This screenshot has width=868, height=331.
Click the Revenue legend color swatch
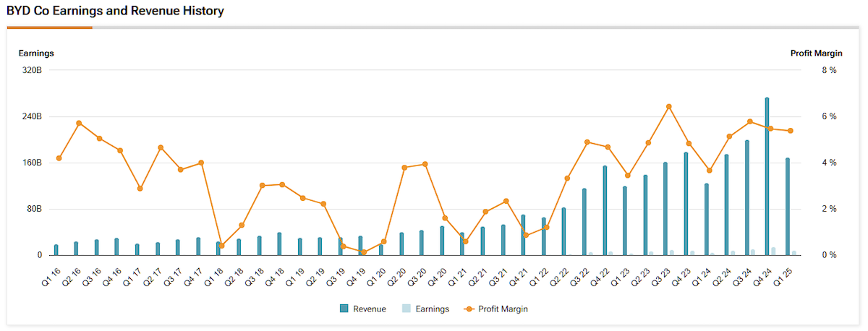(344, 309)
